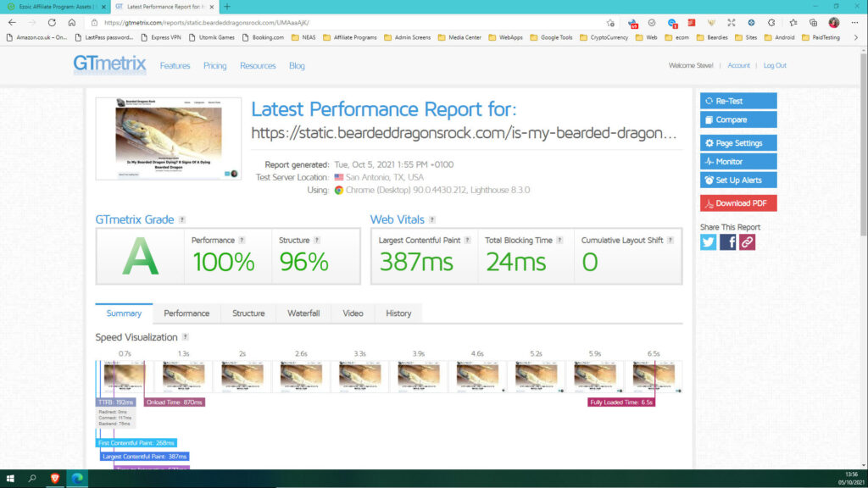Switch to the History tab
868x488 pixels.
[x=398, y=313]
